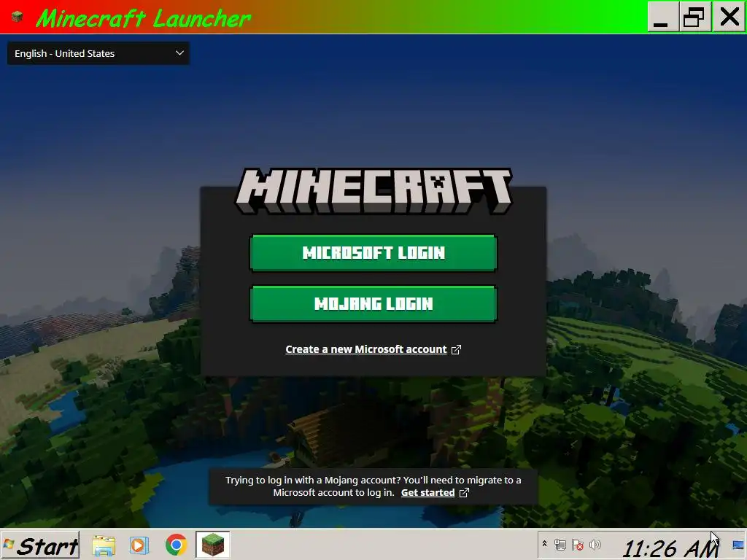The width and height of the screenshot is (747, 560).
Task: Click the Minecraft Launcher title bar icon
Action: point(18,17)
